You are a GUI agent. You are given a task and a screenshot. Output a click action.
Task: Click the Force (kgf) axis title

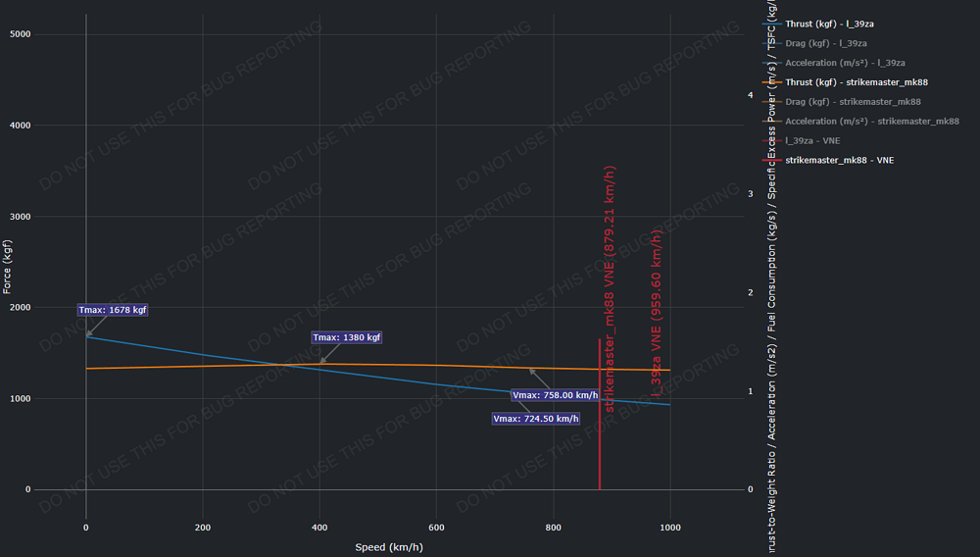pyautogui.click(x=8, y=263)
